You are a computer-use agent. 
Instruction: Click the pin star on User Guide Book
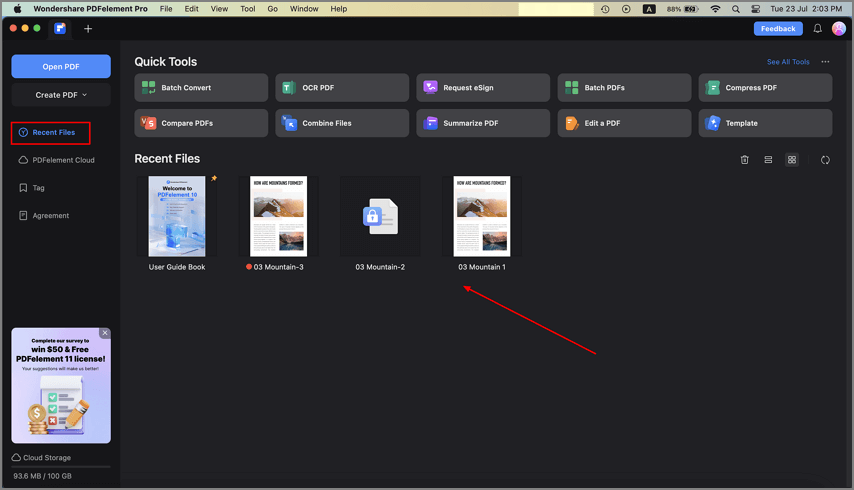214,178
